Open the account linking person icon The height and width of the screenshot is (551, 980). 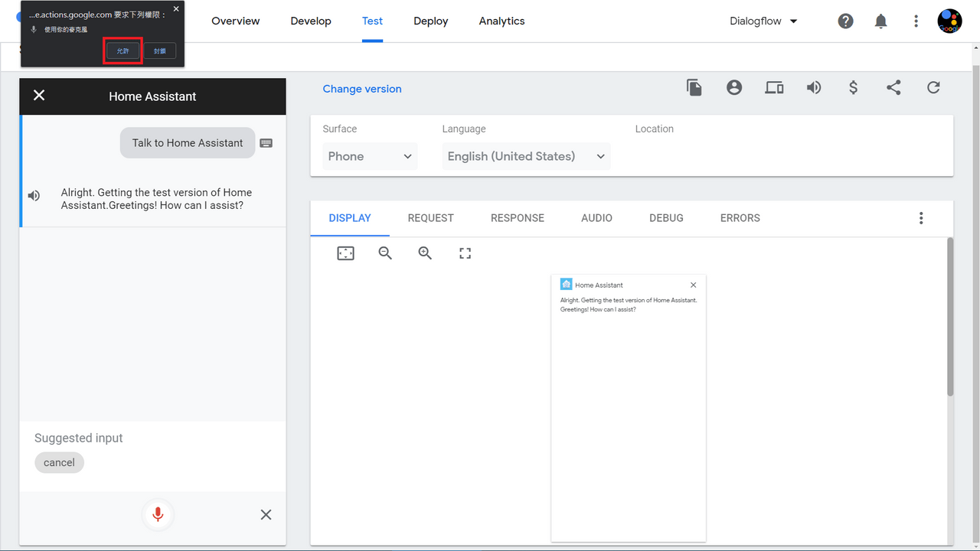734,88
